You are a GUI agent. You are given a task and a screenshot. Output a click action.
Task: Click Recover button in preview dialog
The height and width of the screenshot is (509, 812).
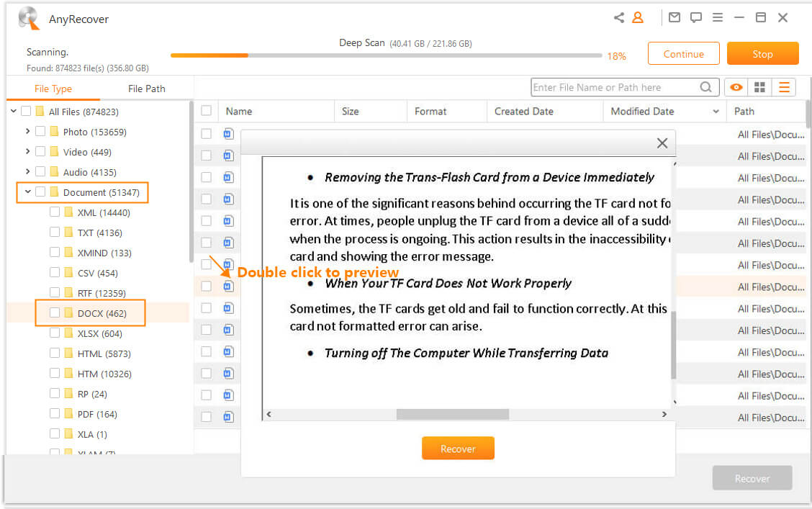458,449
